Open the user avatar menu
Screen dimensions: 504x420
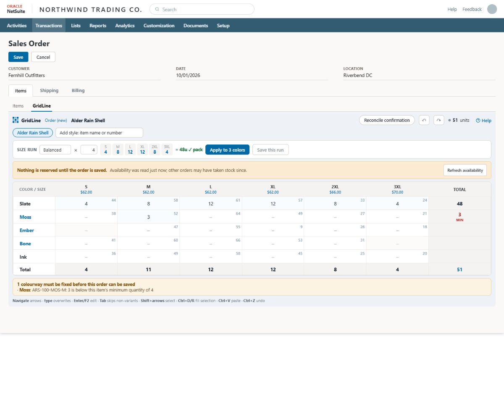pos(492,9)
